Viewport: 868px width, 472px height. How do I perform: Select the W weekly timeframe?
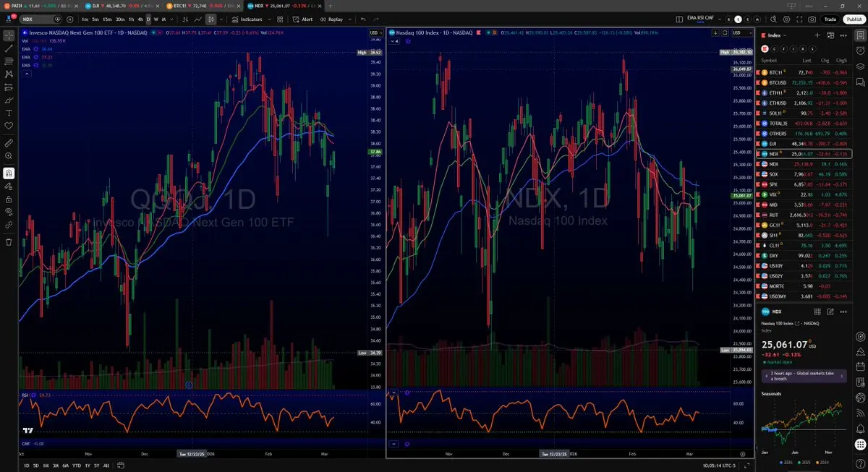[x=156, y=19]
